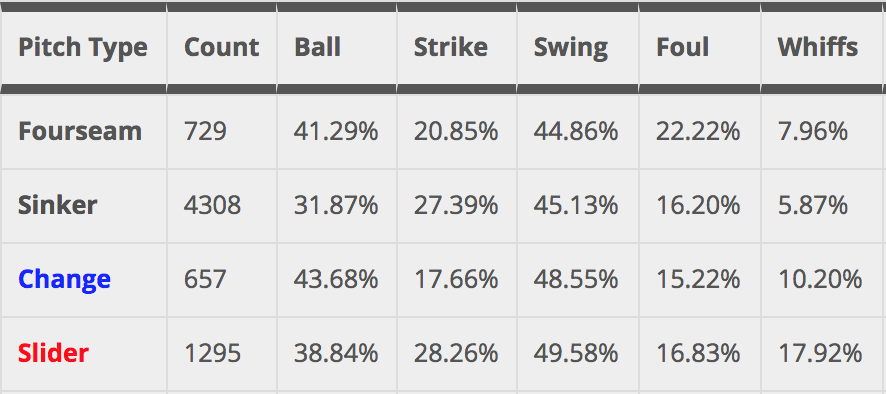Select the Foul column header
Screen dimensions: 886x394
683,47
